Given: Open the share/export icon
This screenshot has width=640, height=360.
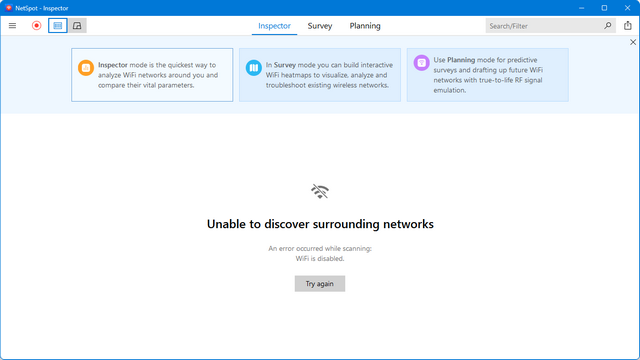Looking at the screenshot, I should coord(628,25).
